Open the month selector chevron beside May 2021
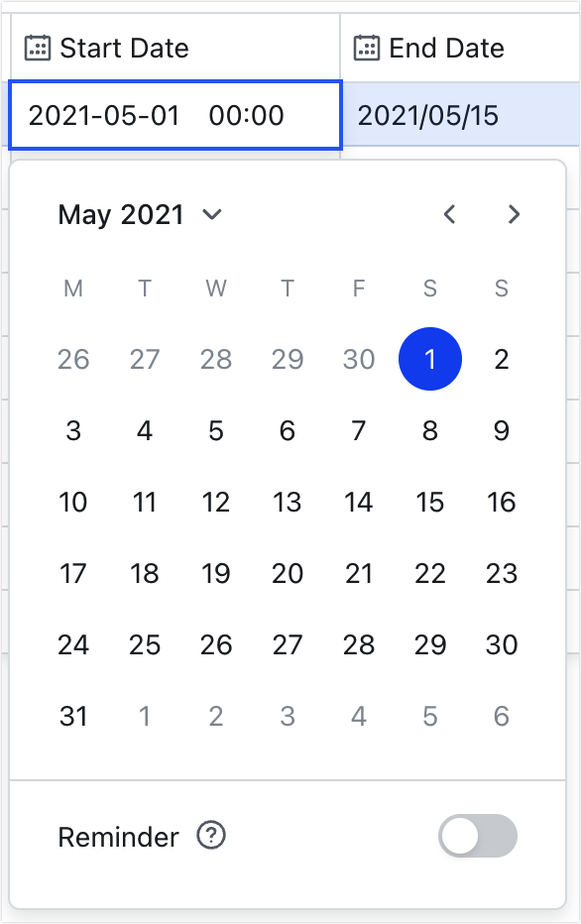The width and height of the screenshot is (581, 924). coord(211,214)
